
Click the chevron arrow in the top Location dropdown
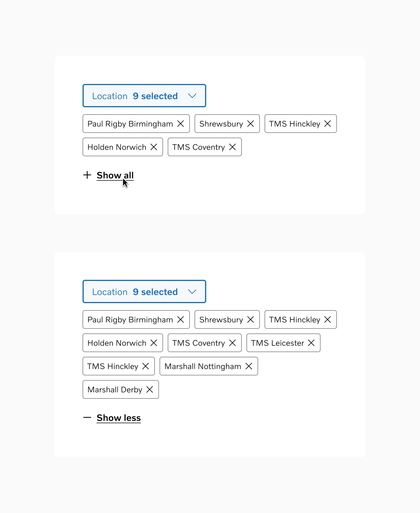pyautogui.click(x=192, y=96)
